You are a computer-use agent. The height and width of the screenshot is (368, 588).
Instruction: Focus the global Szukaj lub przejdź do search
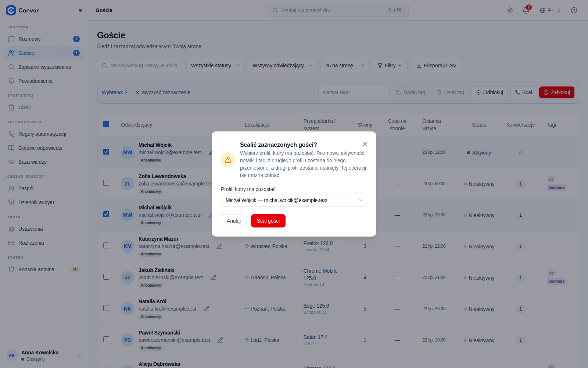pos(338,10)
